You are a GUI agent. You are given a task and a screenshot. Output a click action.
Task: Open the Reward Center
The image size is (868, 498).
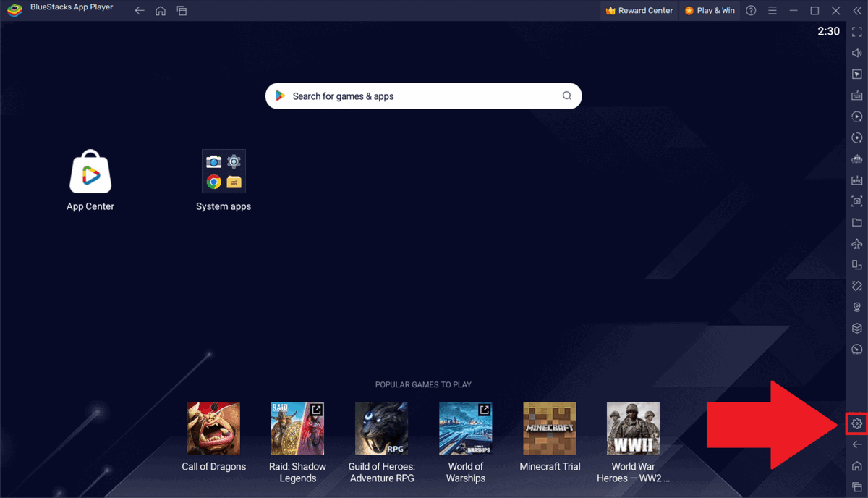pos(639,11)
